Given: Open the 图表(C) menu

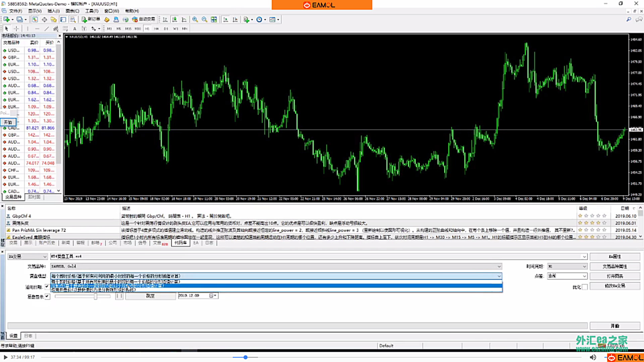Looking at the screenshot, I should (x=72, y=11).
